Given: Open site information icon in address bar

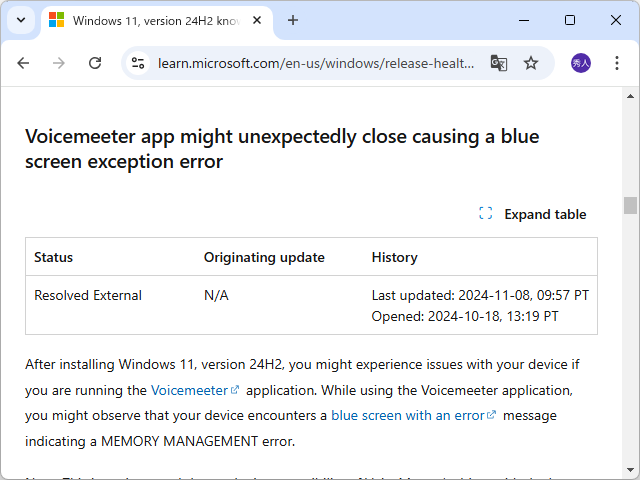Looking at the screenshot, I should [139, 63].
